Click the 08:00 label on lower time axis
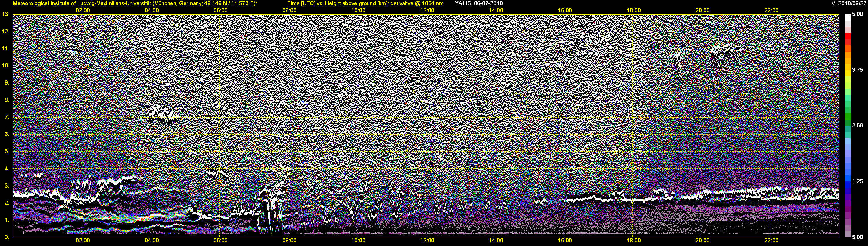Image resolution: width=868 pixels, height=246 pixels. (289, 241)
